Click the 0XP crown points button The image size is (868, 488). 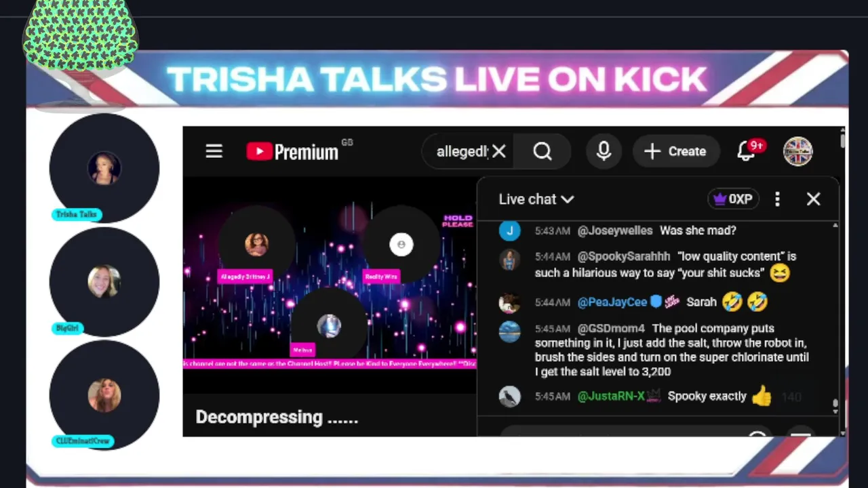coord(733,199)
